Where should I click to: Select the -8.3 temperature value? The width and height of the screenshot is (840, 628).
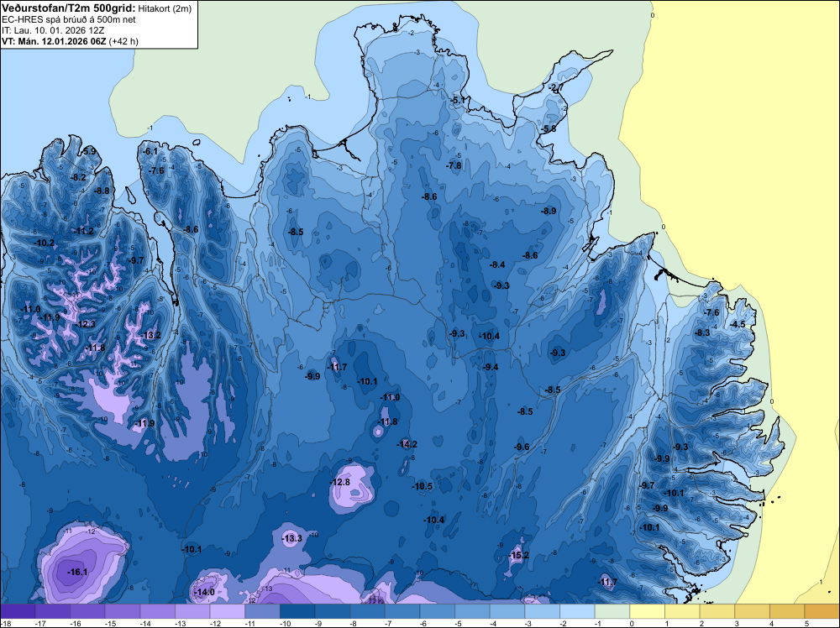(701, 332)
